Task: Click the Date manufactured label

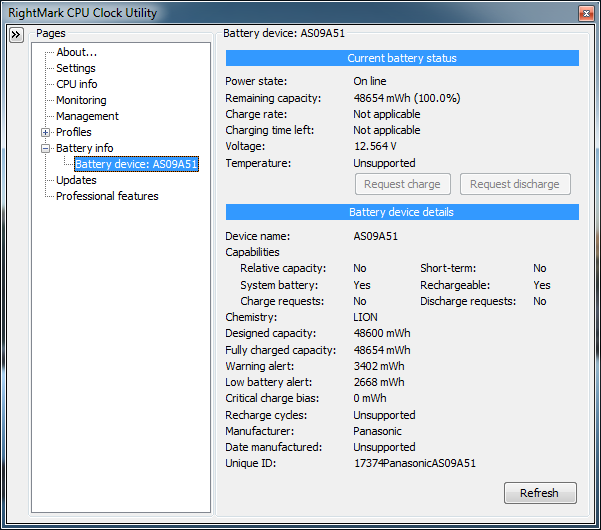Action: [x=274, y=448]
